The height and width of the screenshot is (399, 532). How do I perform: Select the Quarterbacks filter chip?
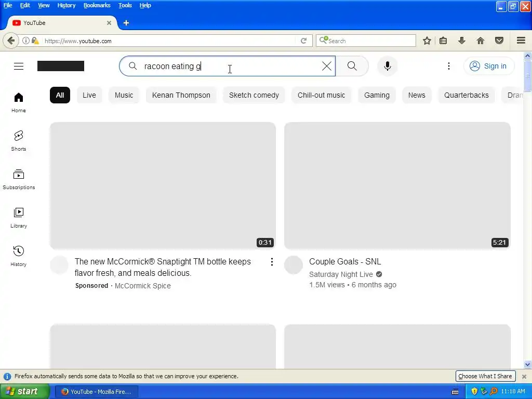click(466, 95)
